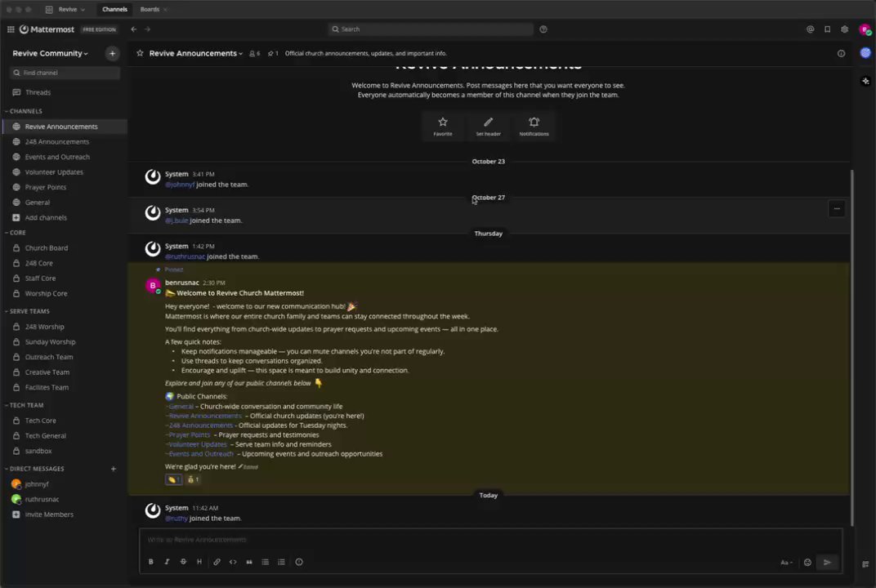Collapse the CORE category

[16, 232]
